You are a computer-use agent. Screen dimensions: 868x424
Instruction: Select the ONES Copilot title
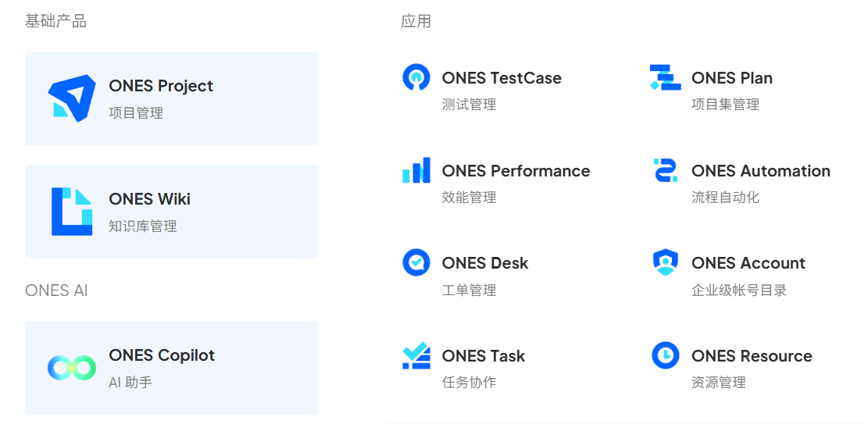click(162, 355)
